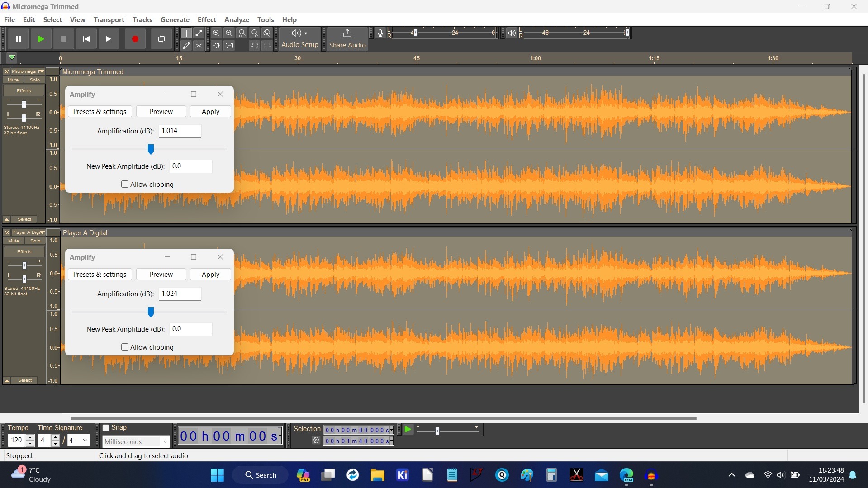Open the Milliseconds snap dropdown
The width and height of the screenshot is (868, 488).
pyautogui.click(x=136, y=441)
